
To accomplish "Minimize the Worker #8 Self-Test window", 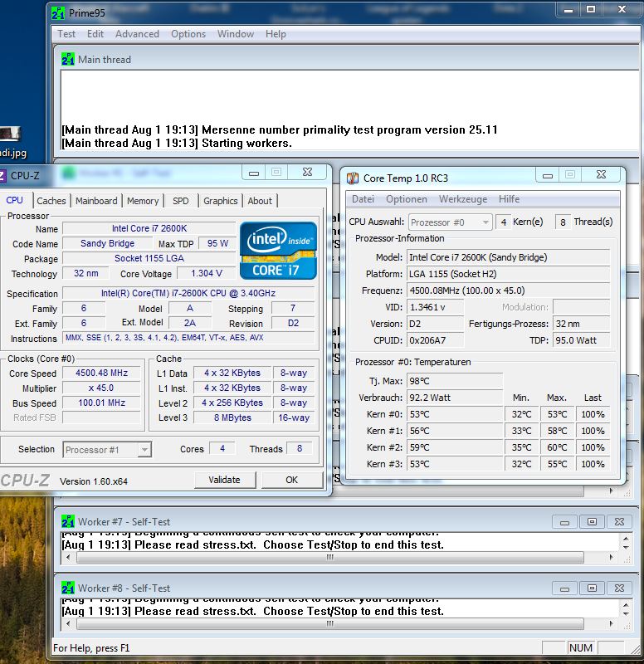I will (x=564, y=588).
